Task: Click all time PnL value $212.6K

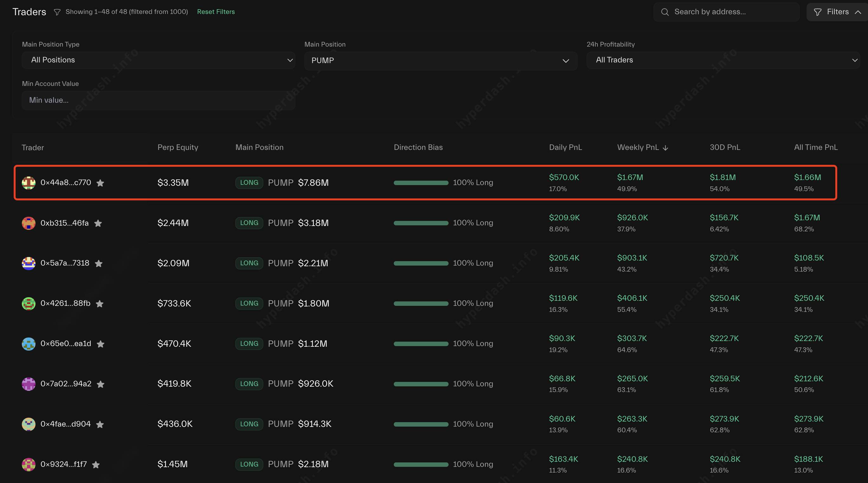Action: pyautogui.click(x=808, y=378)
